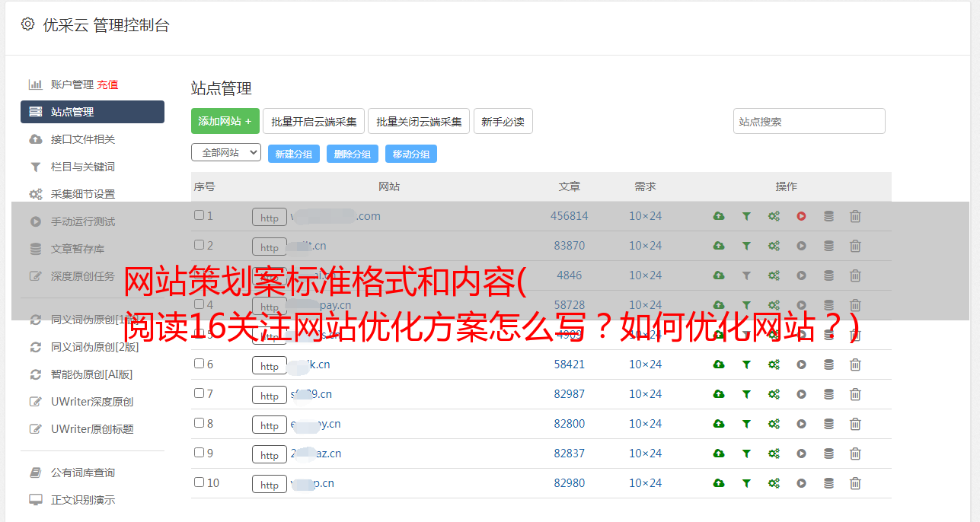
Task: Click the play icon in row 7
Action: coord(801,394)
